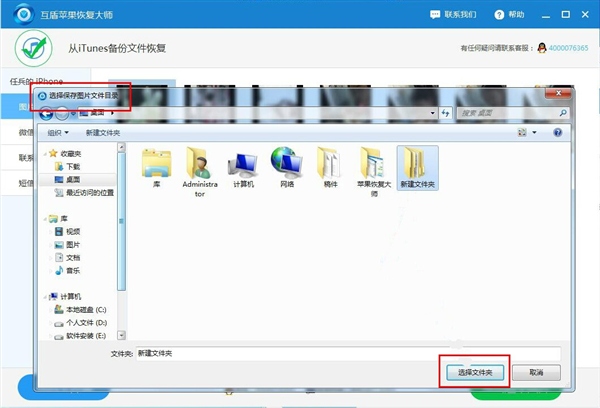Screen dimensions: 600x408
Task: Collapse the 计算机 tree expander
Action: click(x=45, y=297)
